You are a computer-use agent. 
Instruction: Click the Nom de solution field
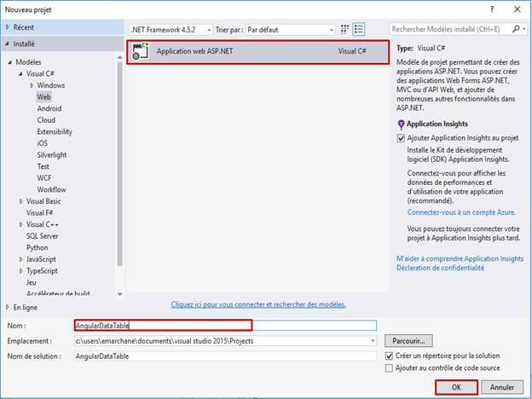225,356
